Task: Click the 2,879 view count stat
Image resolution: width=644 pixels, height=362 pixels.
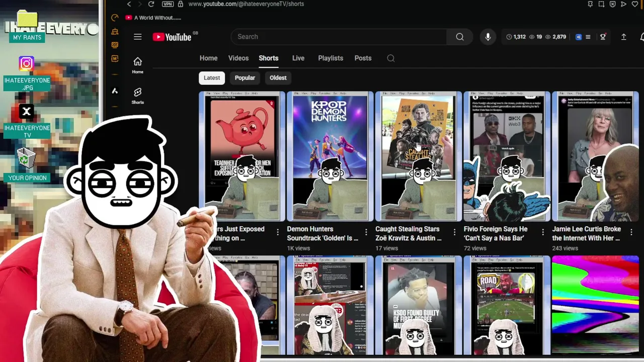Action: (556, 37)
